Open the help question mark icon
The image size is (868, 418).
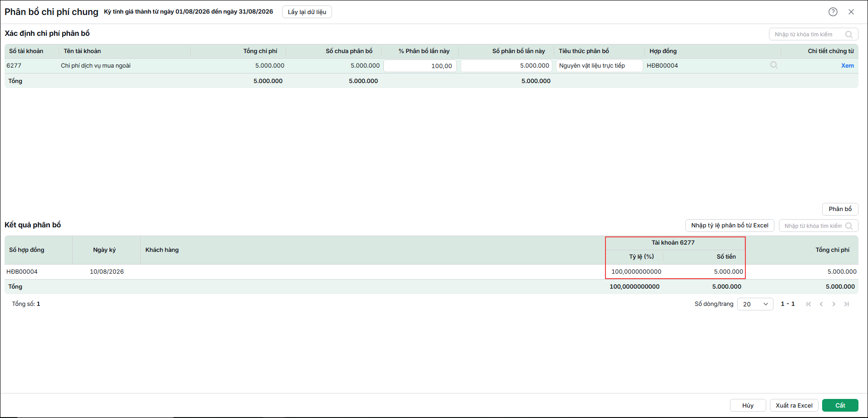tap(833, 12)
